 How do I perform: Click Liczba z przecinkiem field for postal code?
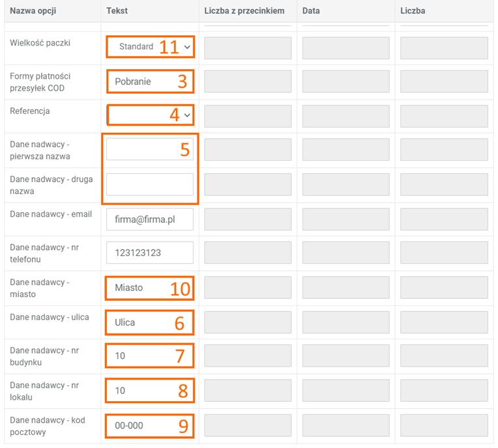coord(248,425)
